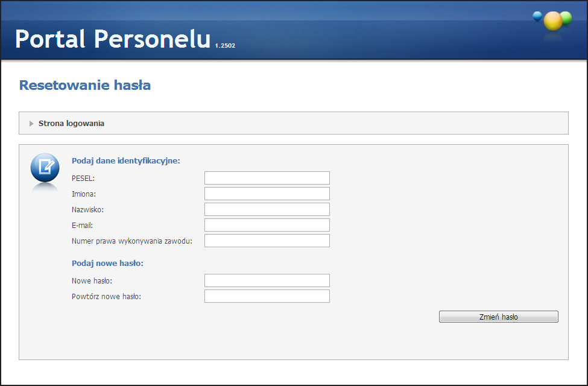Click the Podaj dane identyfikacyjne section heading
The width and height of the screenshot is (588, 386).
click(126, 160)
